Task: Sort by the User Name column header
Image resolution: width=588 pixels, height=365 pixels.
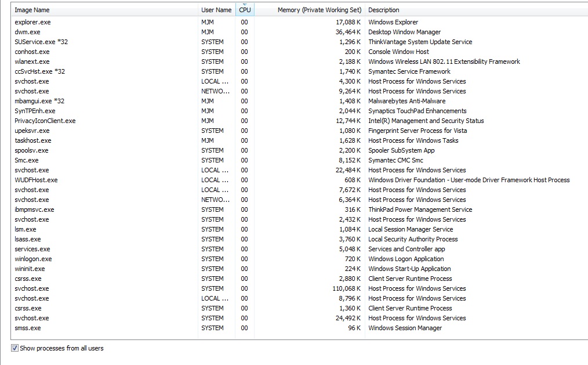Action: click(x=216, y=10)
